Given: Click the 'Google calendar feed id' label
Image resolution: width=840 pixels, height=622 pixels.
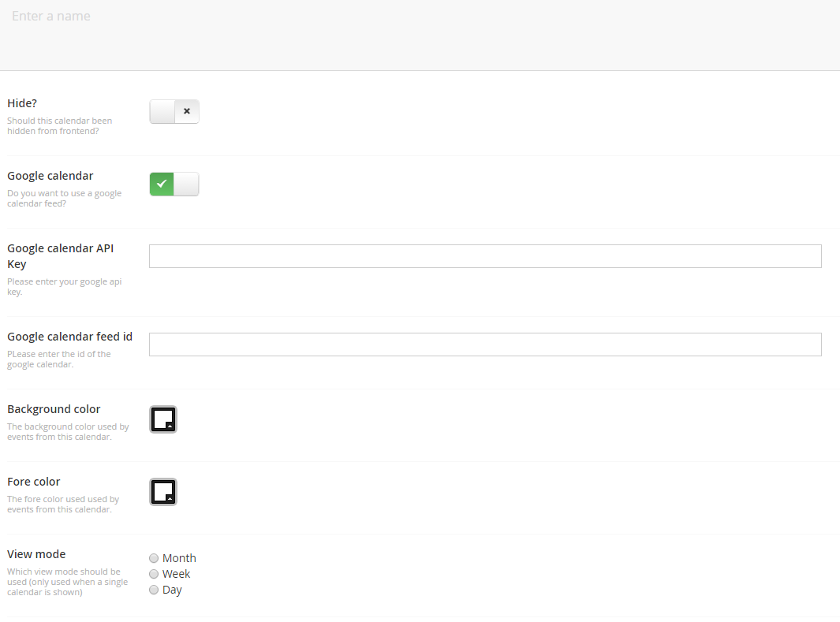Looking at the screenshot, I should tap(69, 337).
